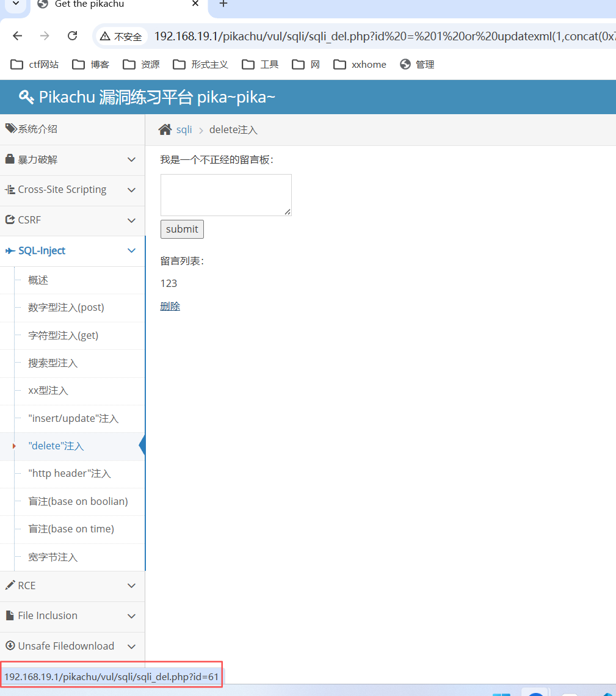Screen dimensions: 616x696
Task: Expand the 暴力破解 section
Action: pyautogui.click(x=72, y=160)
